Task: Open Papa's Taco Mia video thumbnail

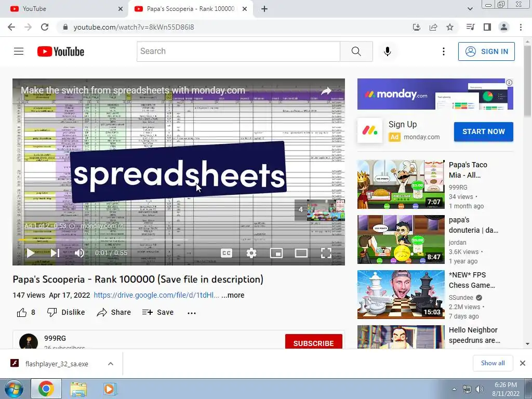Action: click(401, 184)
